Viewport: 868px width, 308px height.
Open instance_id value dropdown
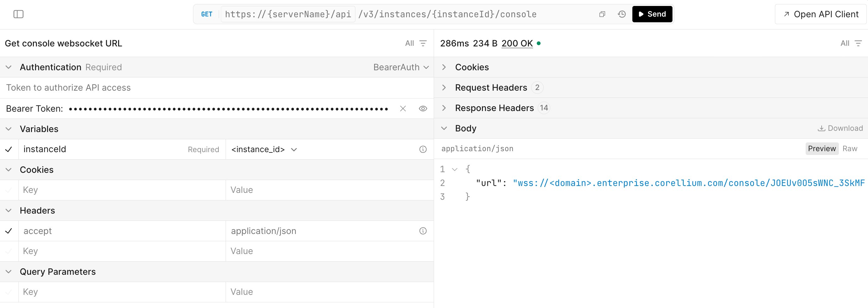264,149
